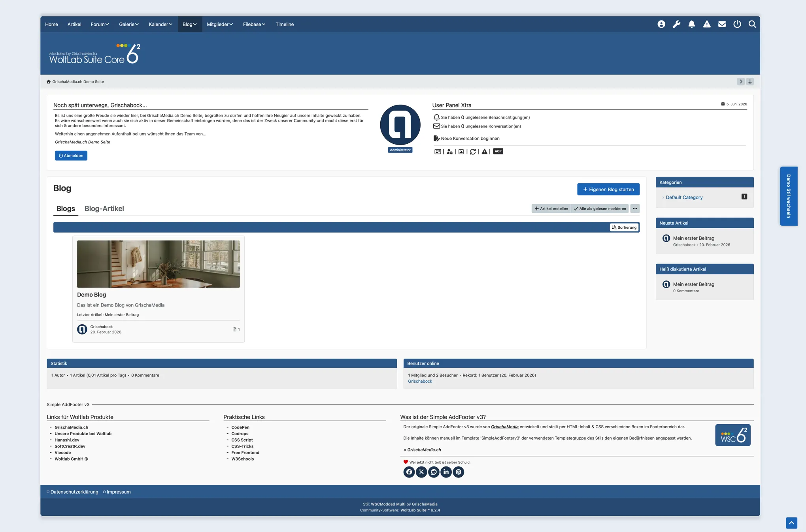The width and height of the screenshot is (806, 532).
Task: Click the Reddit share icon
Action: coord(434,472)
